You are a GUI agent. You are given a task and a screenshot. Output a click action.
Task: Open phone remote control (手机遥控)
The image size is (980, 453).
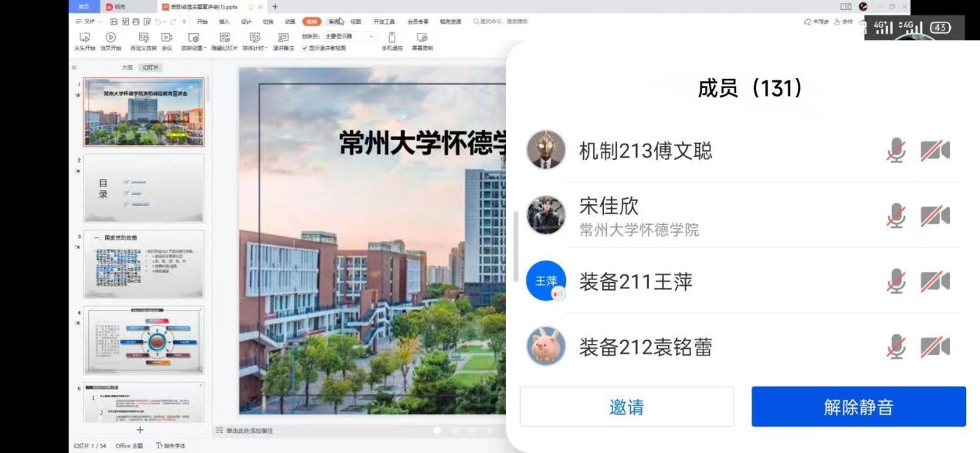(x=392, y=42)
